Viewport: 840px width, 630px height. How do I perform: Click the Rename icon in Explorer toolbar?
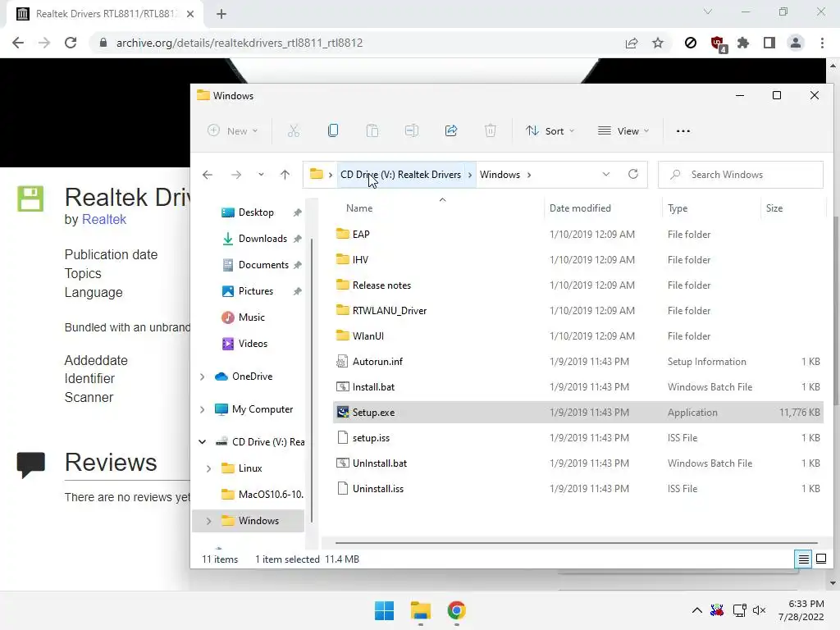[x=412, y=130]
